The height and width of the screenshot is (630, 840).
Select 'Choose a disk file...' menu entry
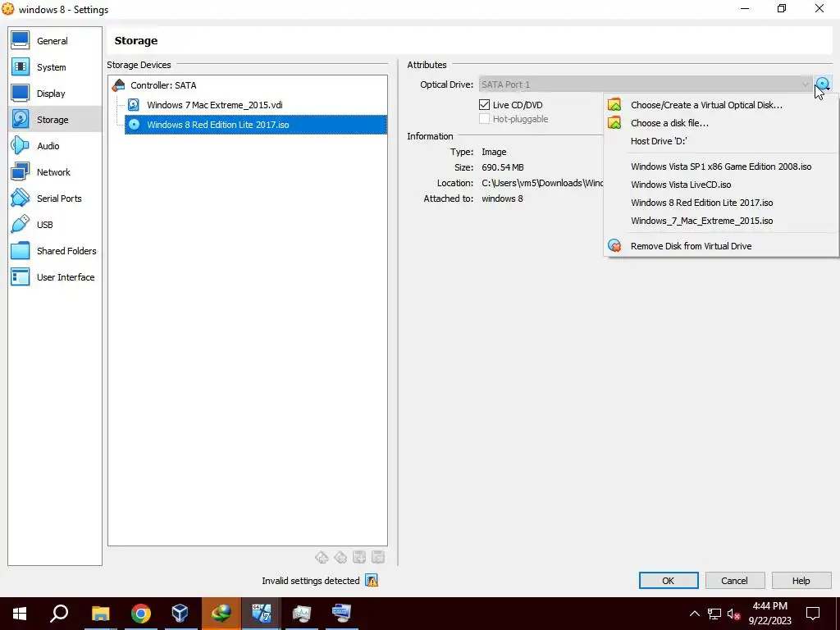click(x=720, y=123)
